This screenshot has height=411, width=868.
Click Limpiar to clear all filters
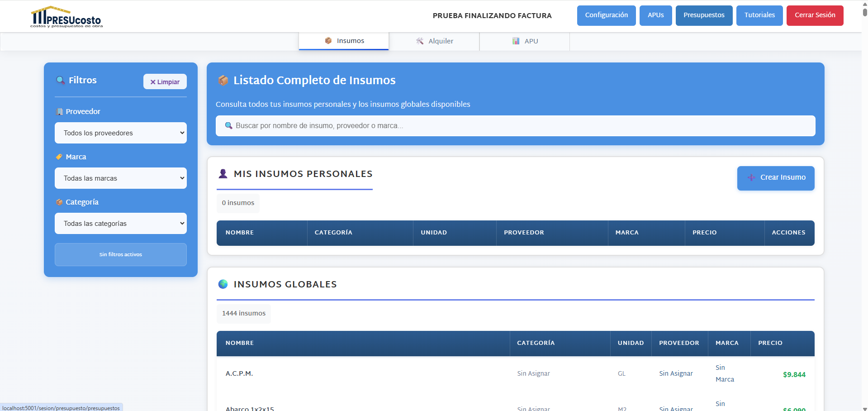click(x=165, y=81)
